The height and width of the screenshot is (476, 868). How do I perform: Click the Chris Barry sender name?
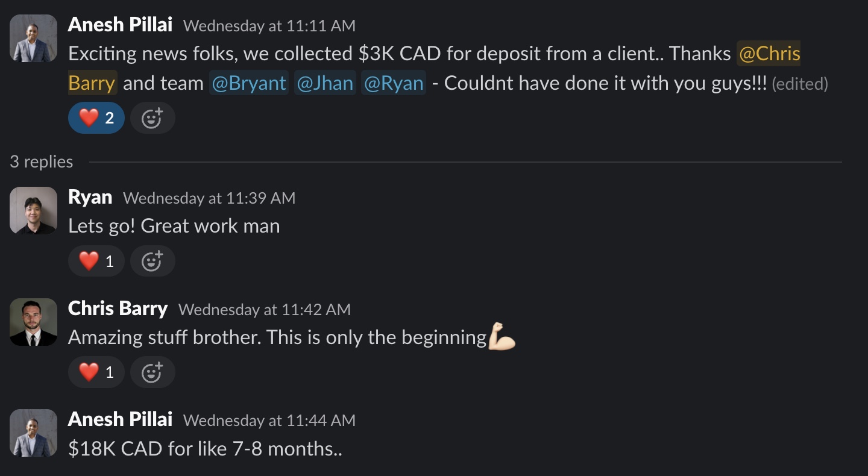(x=118, y=308)
